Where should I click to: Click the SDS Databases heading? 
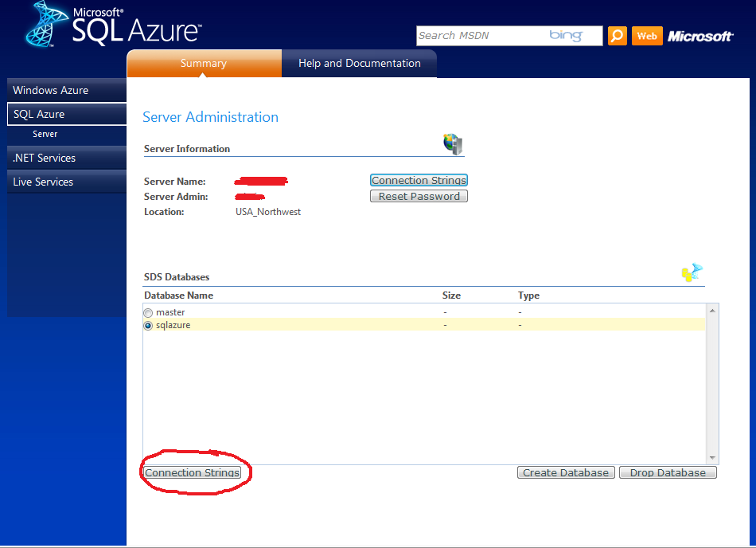click(x=177, y=277)
